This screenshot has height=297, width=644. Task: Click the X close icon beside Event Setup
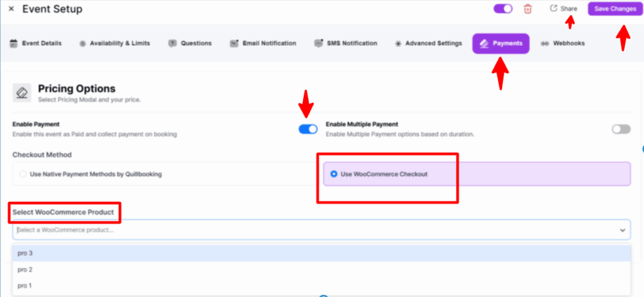11,9
